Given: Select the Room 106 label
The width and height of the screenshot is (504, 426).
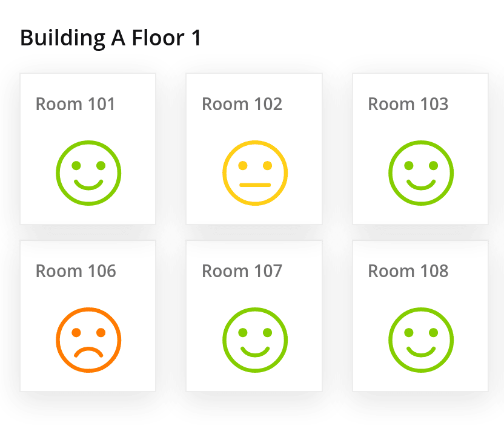Looking at the screenshot, I should tap(76, 271).
